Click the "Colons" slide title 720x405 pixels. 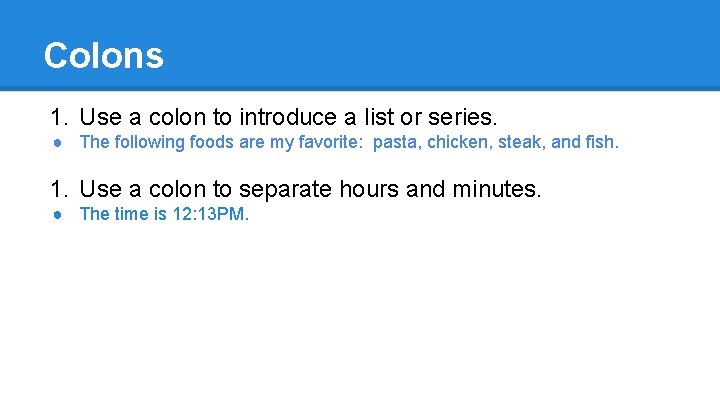(x=104, y=56)
